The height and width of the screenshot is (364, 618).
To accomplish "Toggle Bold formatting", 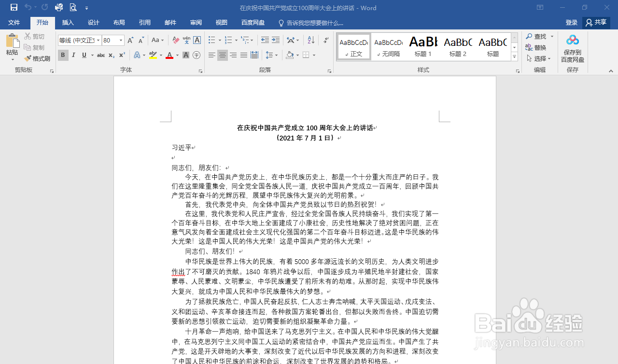I will click(63, 55).
